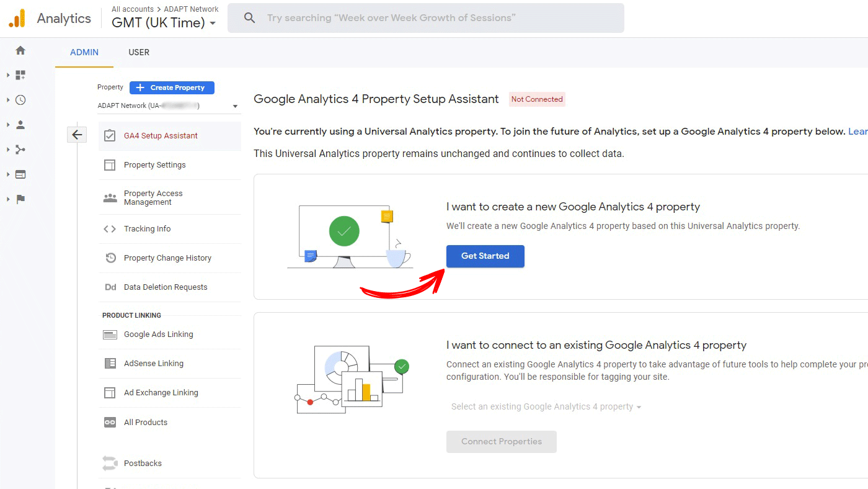The width and height of the screenshot is (868, 489).
Task: Open Google Ads Linking item
Action: 170,334
